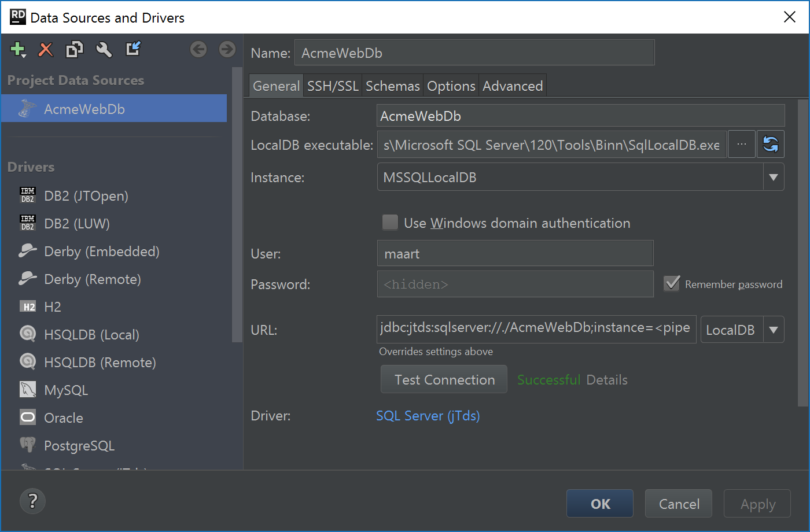
Task: Focus the Password field
Action: coord(516,284)
